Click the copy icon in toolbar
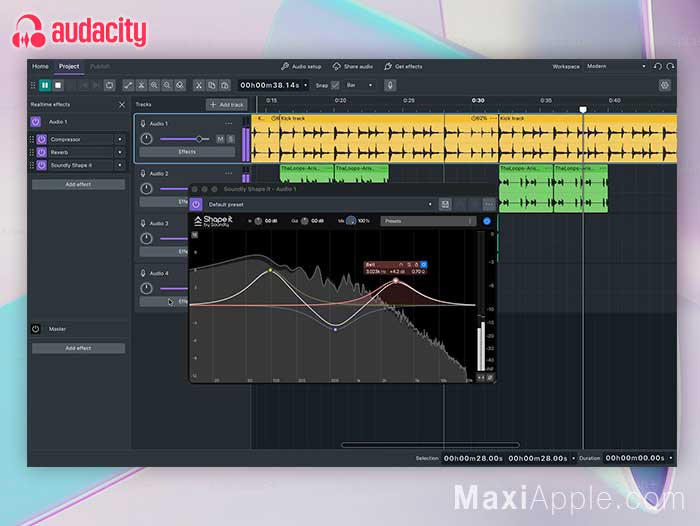This screenshot has height=526, width=700. [x=212, y=85]
